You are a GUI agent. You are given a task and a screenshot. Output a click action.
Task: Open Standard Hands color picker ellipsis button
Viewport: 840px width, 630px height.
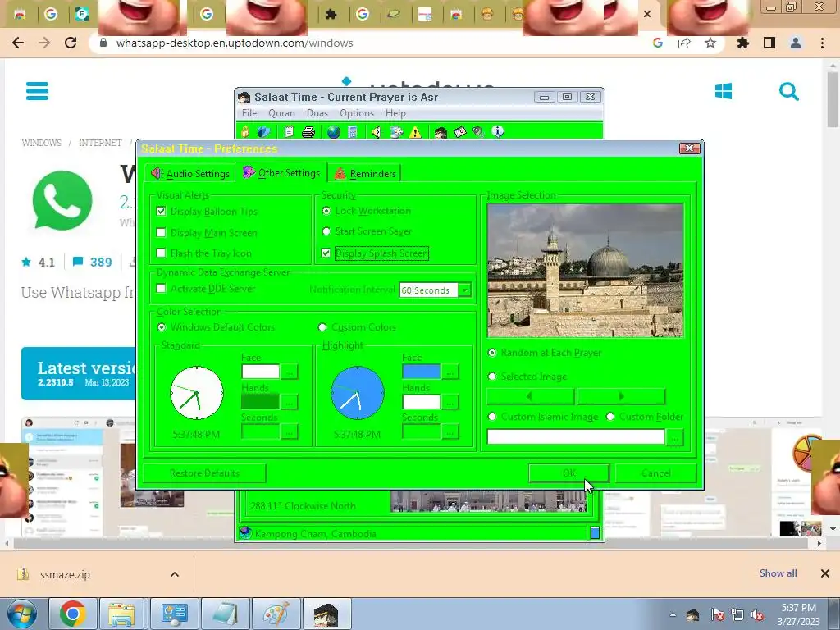click(x=290, y=401)
